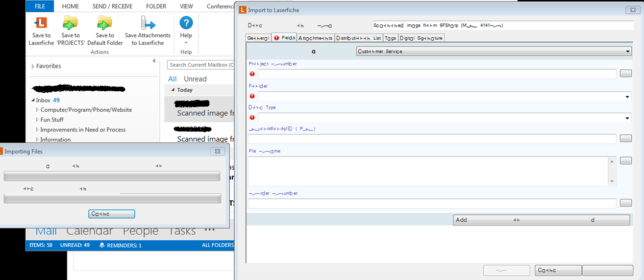Image resolution: width=644 pixels, height=280 pixels.
Task: Click the Project Number input field
Action: (x=437, y=74)
